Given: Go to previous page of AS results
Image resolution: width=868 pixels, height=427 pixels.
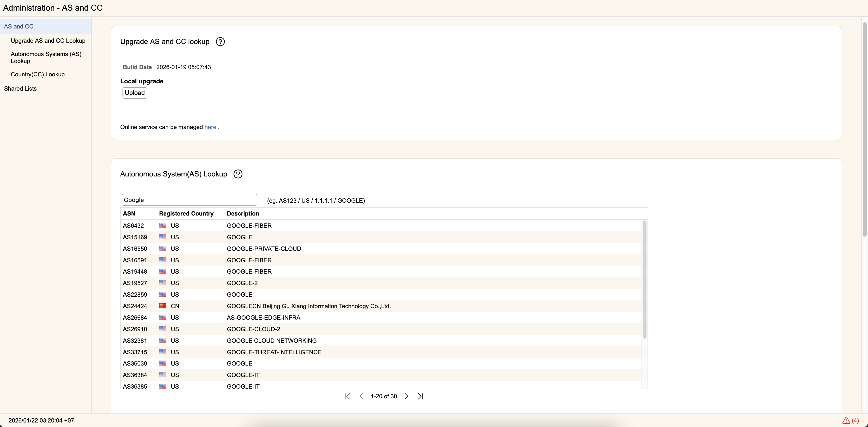Looking at the screenshot, I should (x=361, y=396).
